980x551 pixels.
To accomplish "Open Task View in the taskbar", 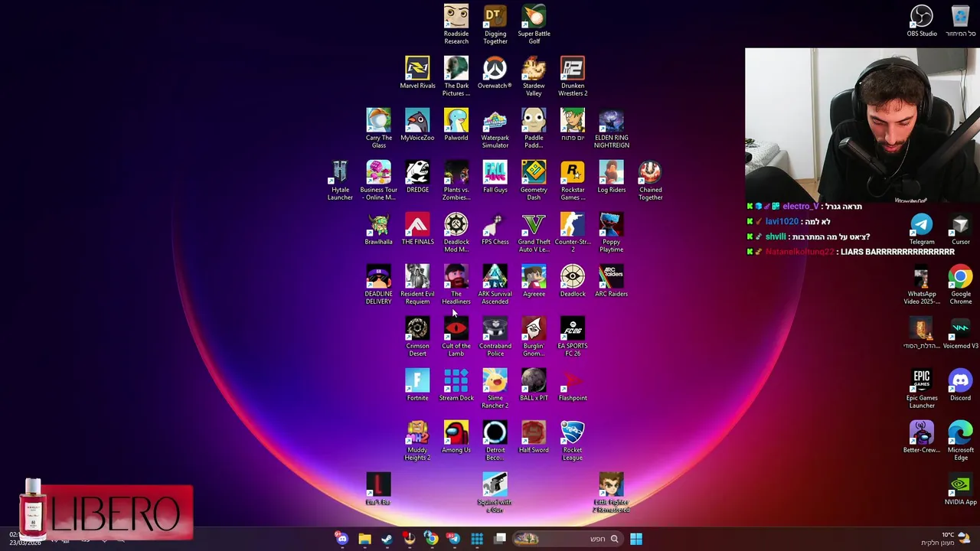I will pos(500,539).
